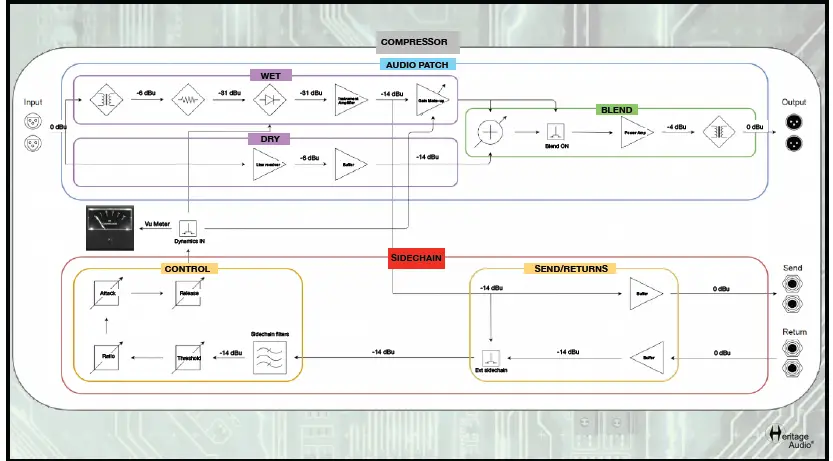Select the resistor attenuator diamond symbol

point(188,99)
